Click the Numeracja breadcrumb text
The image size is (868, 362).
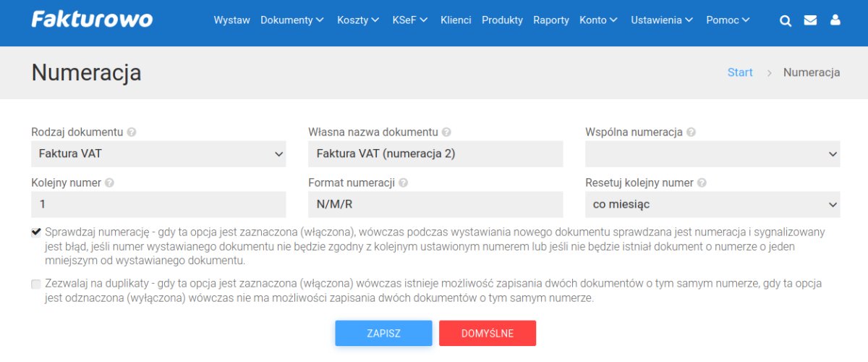coord(812,72)
